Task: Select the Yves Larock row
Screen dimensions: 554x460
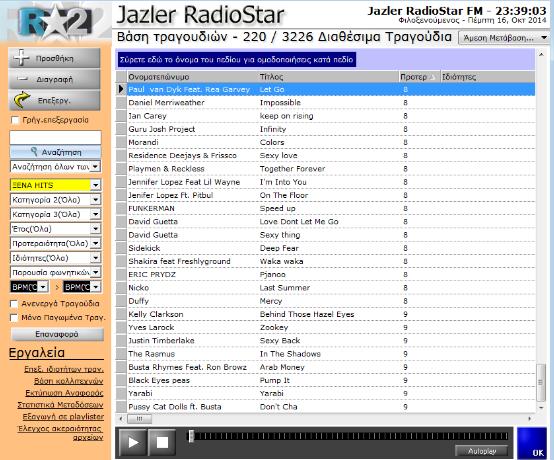Action: coord(325,327)
